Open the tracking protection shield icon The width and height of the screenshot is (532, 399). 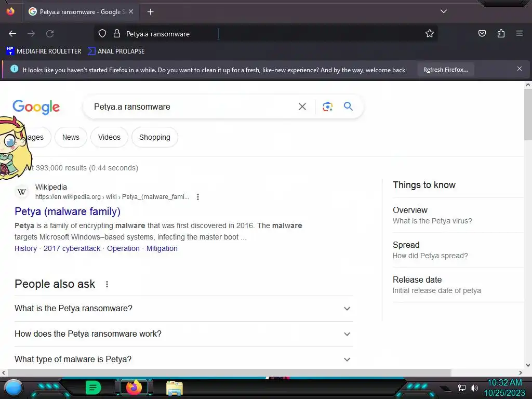tap(102, 34)
